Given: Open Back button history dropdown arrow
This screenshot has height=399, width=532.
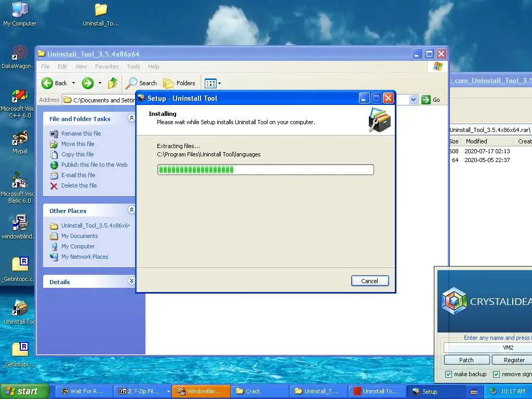Looking at the screenshot, I should [x=73, y=83].
